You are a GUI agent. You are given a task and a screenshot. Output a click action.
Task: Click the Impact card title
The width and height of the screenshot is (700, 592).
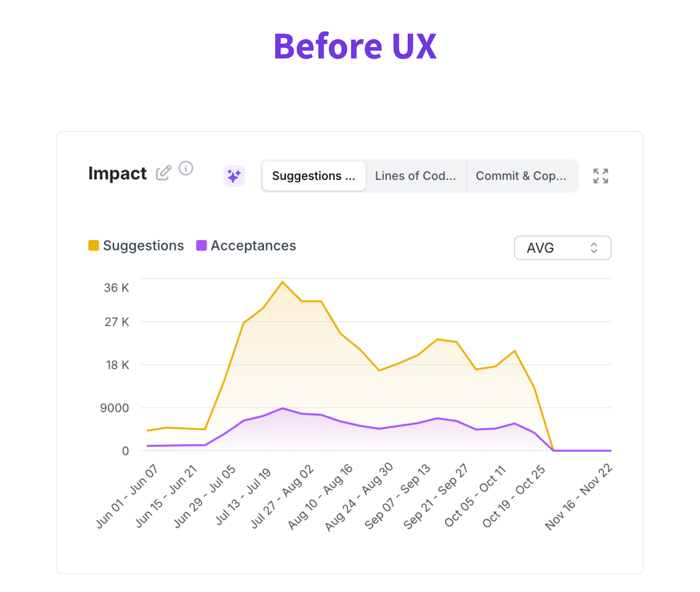[117, 173]
